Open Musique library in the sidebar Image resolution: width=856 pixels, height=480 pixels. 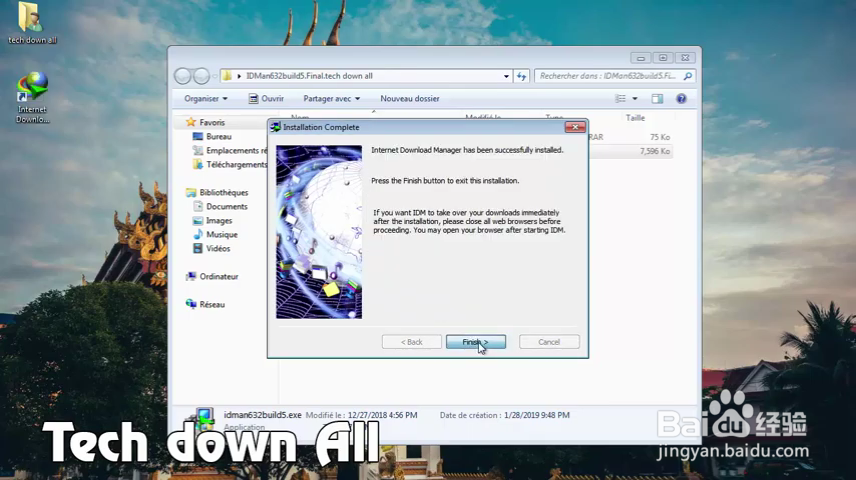tap(215, 234)
